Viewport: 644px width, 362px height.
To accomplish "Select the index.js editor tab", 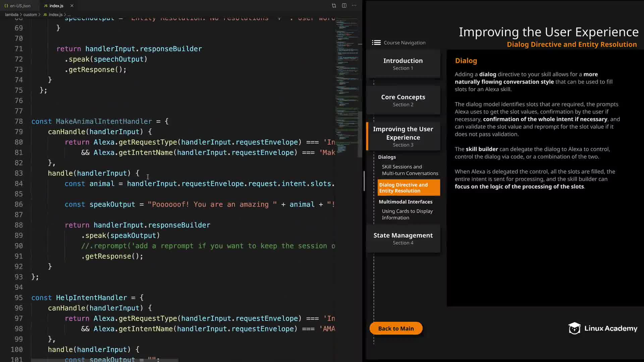I will pyautogui.click(x=56, y=6).
